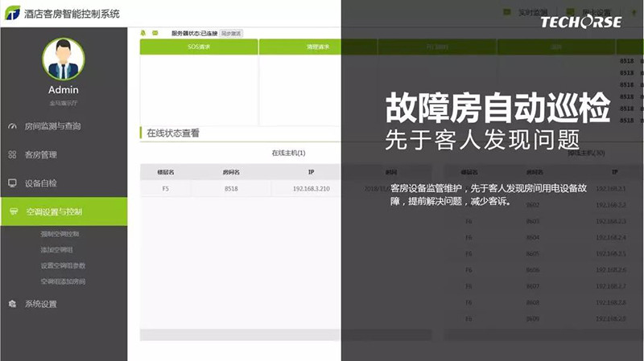Image resolution: width=644 pixels, height=361 pixels.
Task: Click the green envelope message icon
Action: (155, 33)
